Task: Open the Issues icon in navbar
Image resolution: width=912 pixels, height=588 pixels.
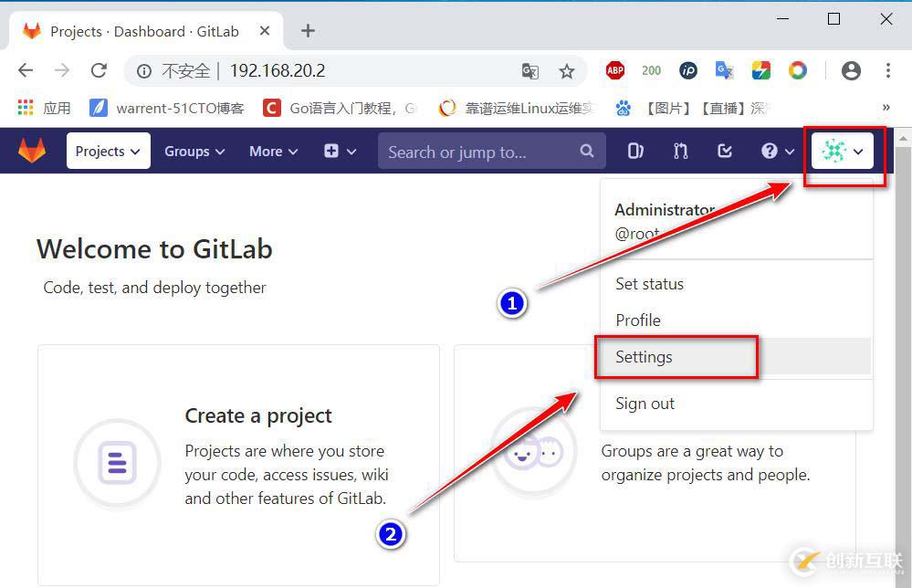Action: pos(635,152)
